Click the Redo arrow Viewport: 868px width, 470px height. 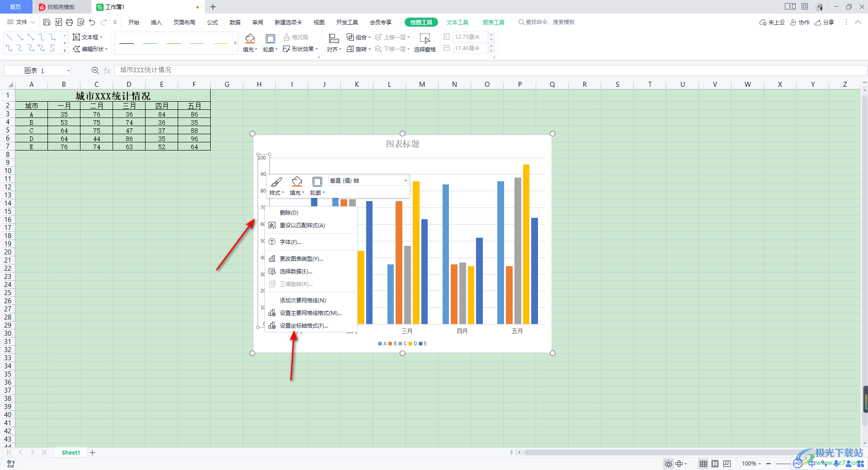tap(104, 22)
